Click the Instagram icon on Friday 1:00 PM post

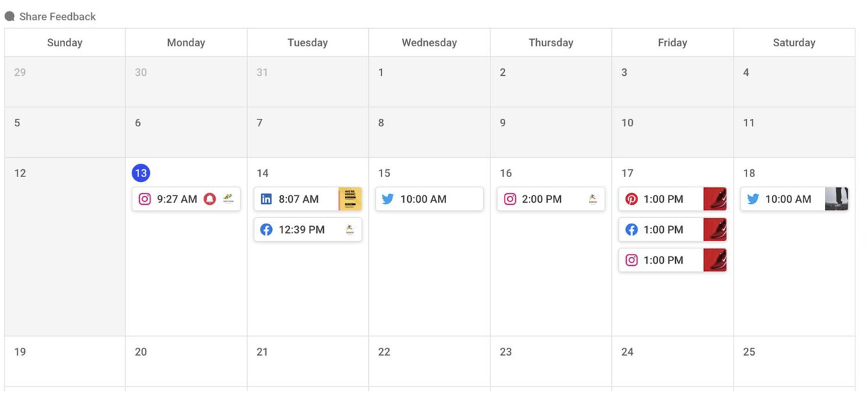click(632, 260)
